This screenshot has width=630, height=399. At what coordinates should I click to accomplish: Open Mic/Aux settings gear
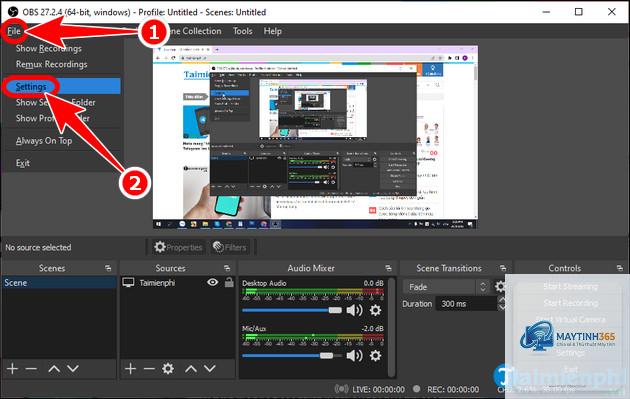tap(375, 356)
